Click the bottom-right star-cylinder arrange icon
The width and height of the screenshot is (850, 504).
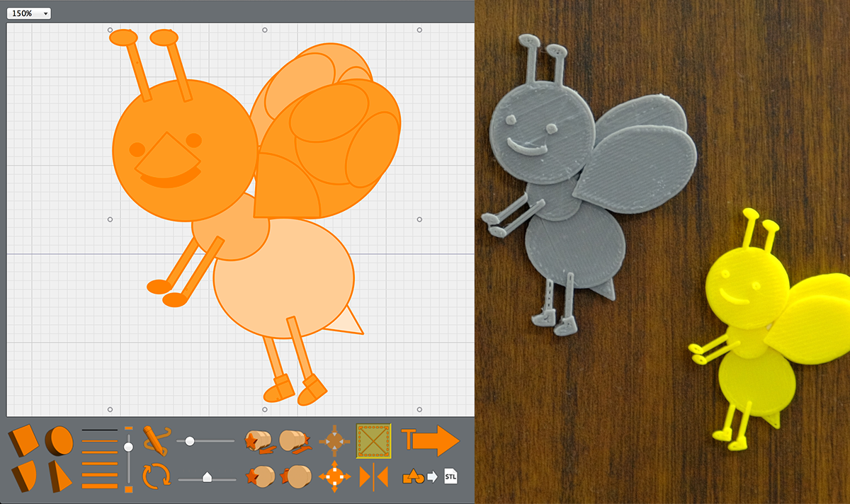(x=296, y=476)
